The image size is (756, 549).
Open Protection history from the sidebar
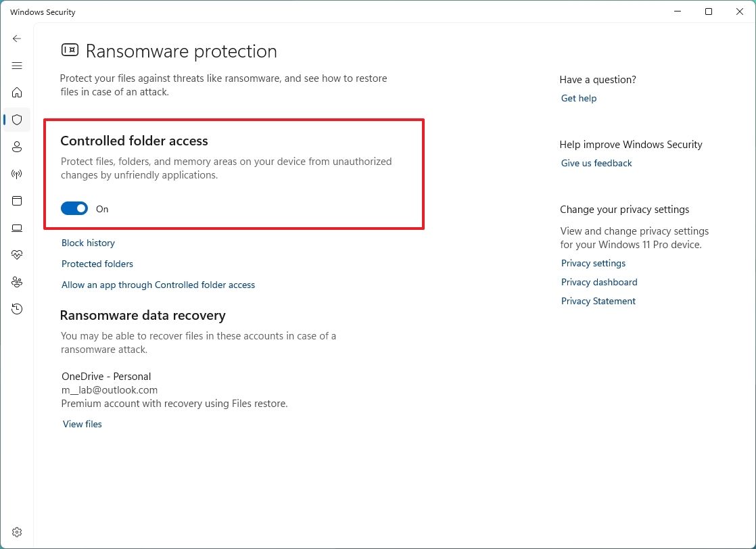[x=17, y=309]
